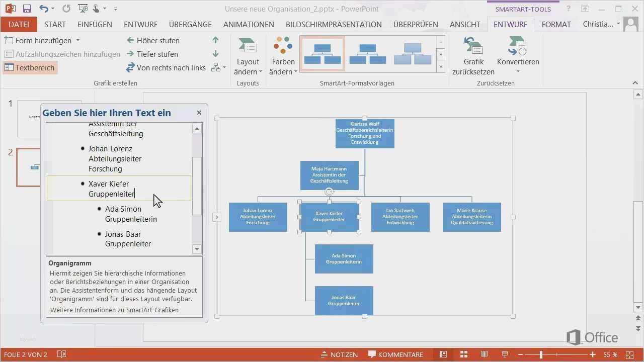Open the Konvertieren menu
The height and width of the screenshot is (362, 644).
518,56
